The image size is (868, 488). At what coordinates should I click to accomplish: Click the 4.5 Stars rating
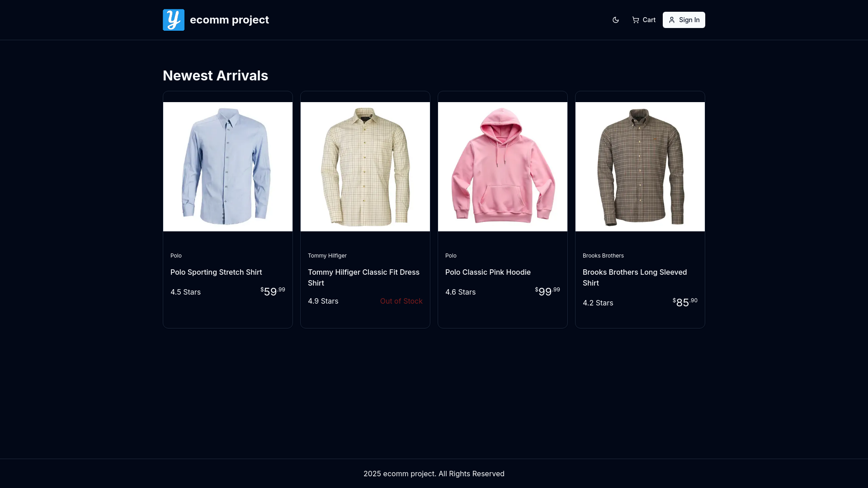pyautogui.click(x=185, y=292)
